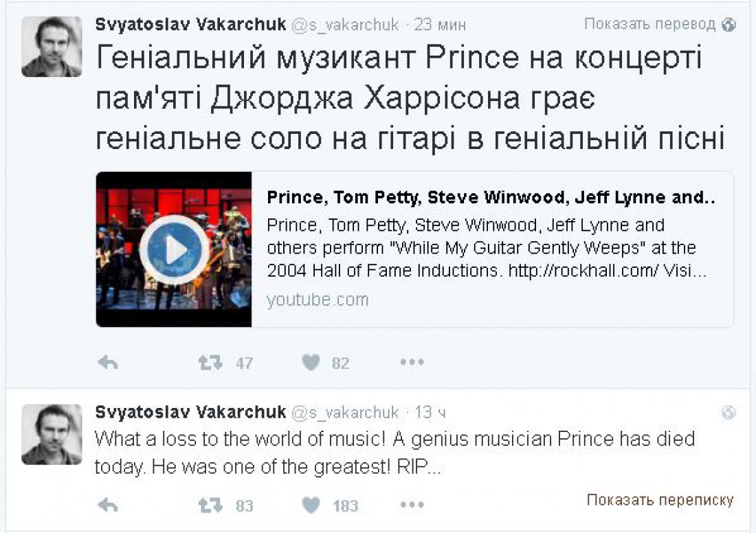This screenshot has height=533, width=756.
Task: Click globe icon beside 'Показать перевод'
Action: pos(729,24)
